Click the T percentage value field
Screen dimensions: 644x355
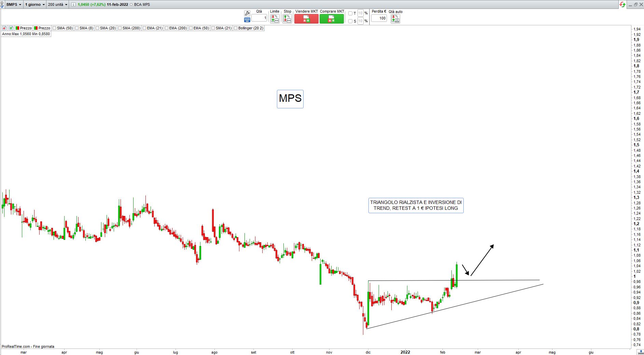coord(361,13)
